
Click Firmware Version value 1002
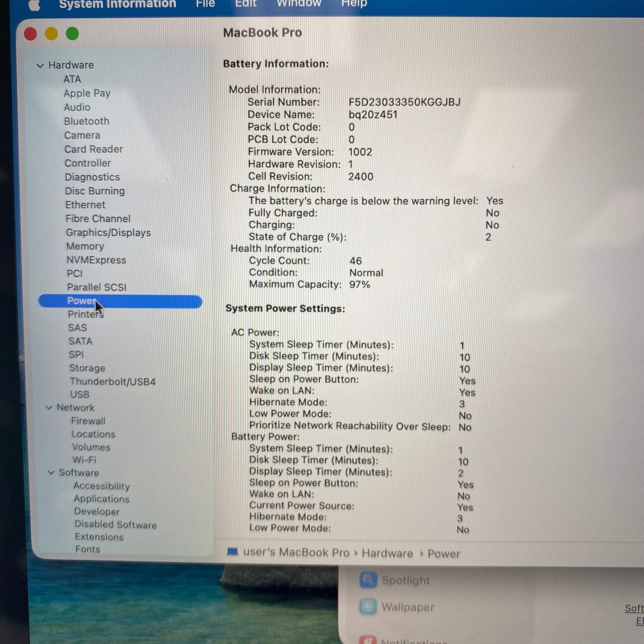point(360,152)
